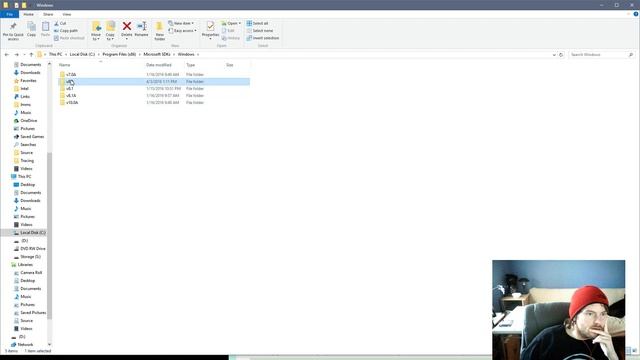Click the Select all command

coord(258,23)
